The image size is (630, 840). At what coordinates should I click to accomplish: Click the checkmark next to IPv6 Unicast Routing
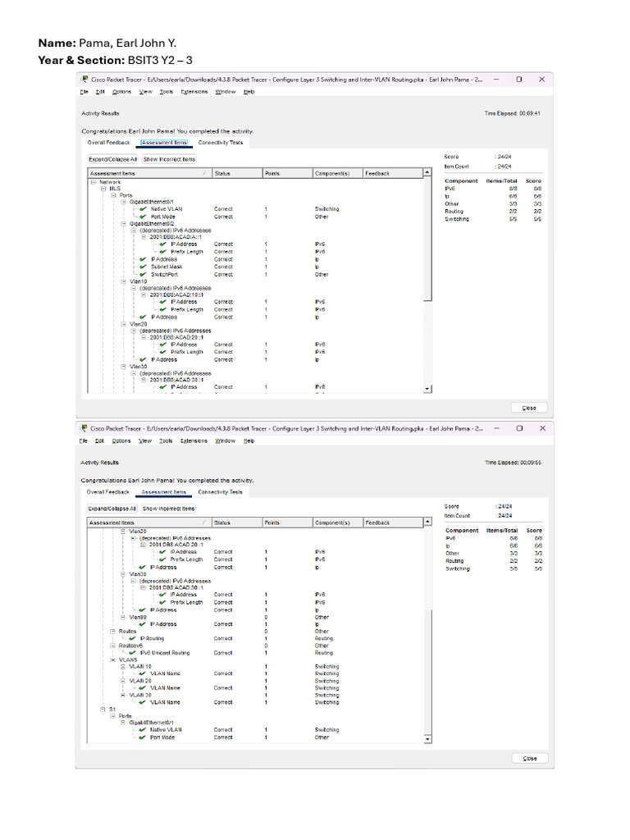(x=132, y=653)
